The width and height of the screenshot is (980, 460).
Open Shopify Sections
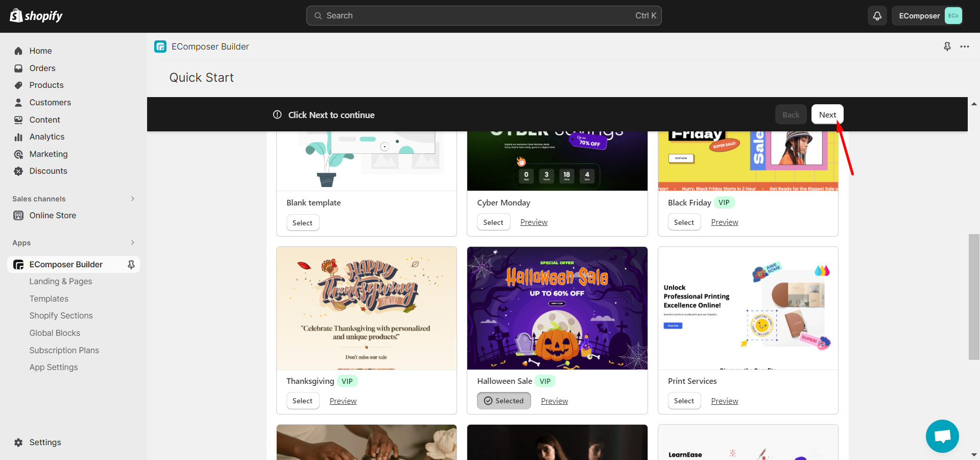[x=61, y=315]
